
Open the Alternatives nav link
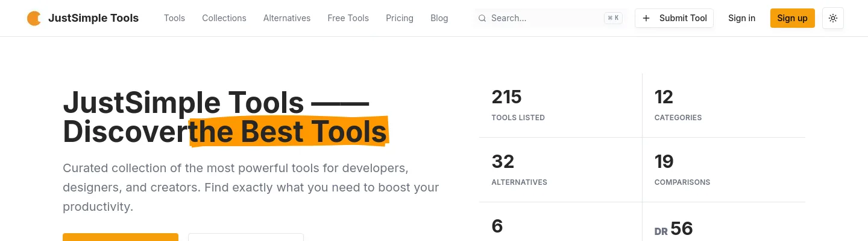pyautogui.click(x=287, y=18)
